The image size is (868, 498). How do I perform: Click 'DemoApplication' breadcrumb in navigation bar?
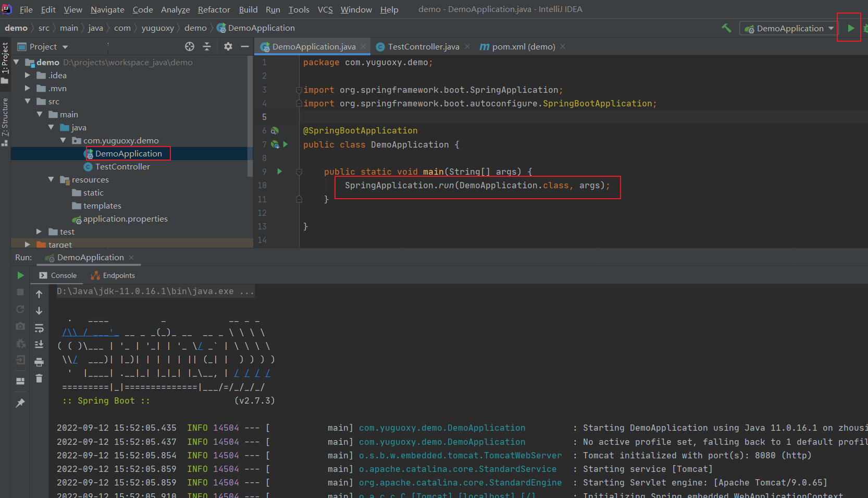click(x=256, y=28)
